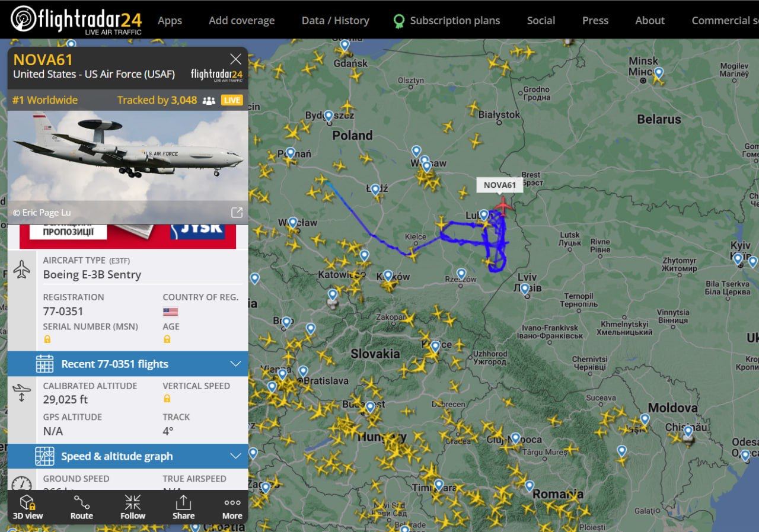Expand the aircraft photo to full size
Screen dimensions: 759x532
(237, 212)
